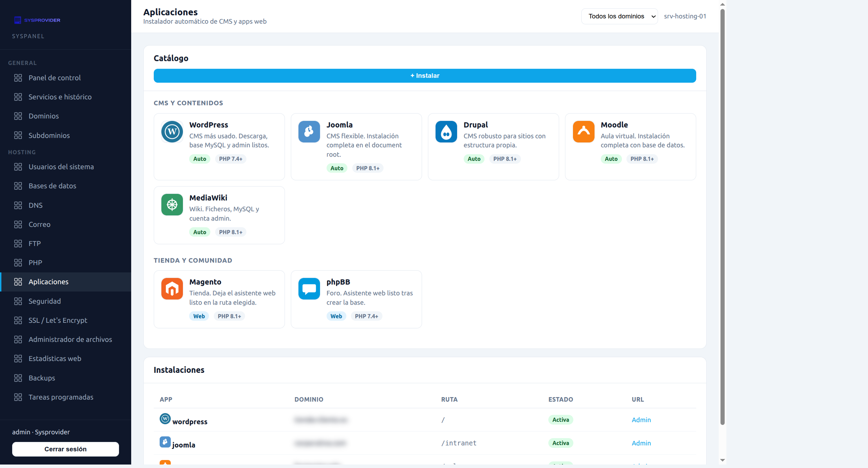Open Tareas programadas
The image size is (868, 468).
pos(66,397)
